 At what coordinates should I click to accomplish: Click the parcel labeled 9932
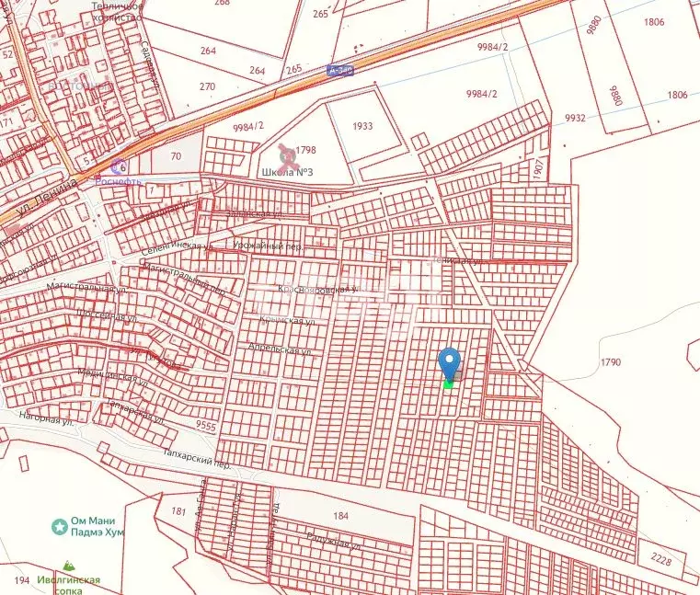[x=576, y=118]
